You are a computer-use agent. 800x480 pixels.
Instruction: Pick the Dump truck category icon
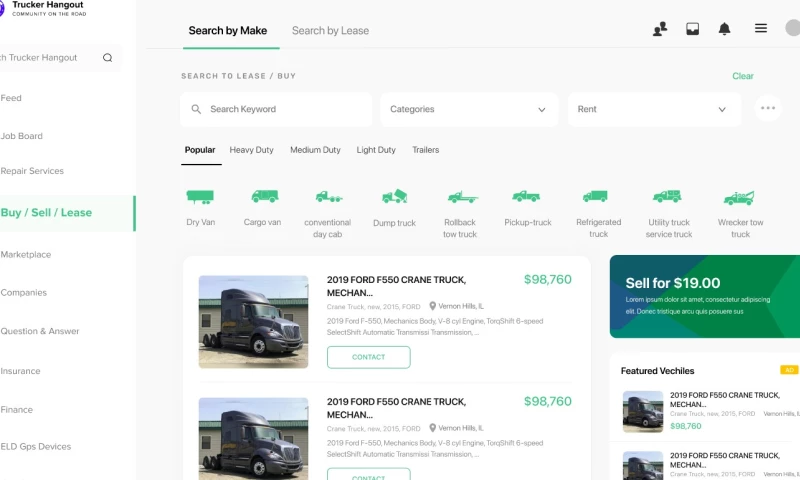[394, 196]
